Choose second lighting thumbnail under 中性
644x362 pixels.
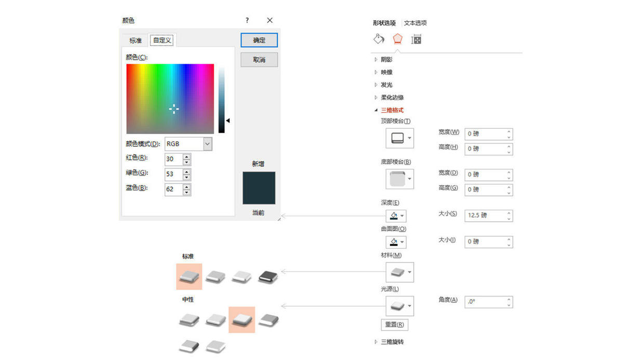pos(216,319)
